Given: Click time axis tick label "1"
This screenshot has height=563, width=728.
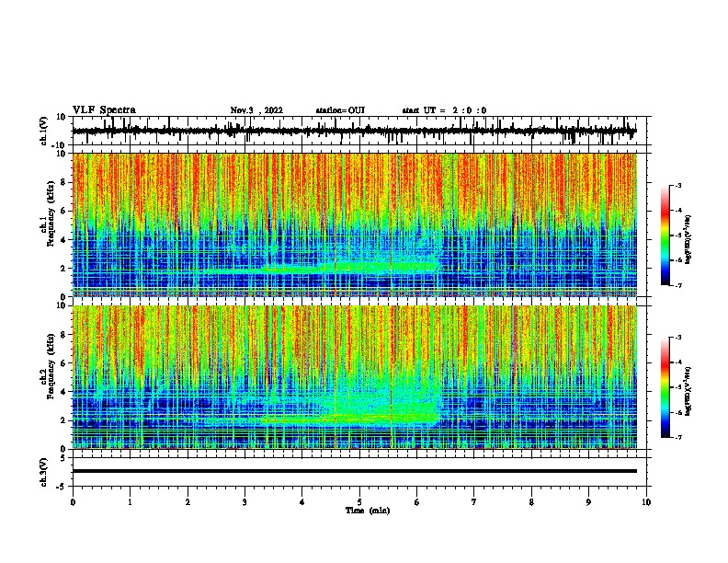Looking at the screenshot, I should click(x=130, y=502).
